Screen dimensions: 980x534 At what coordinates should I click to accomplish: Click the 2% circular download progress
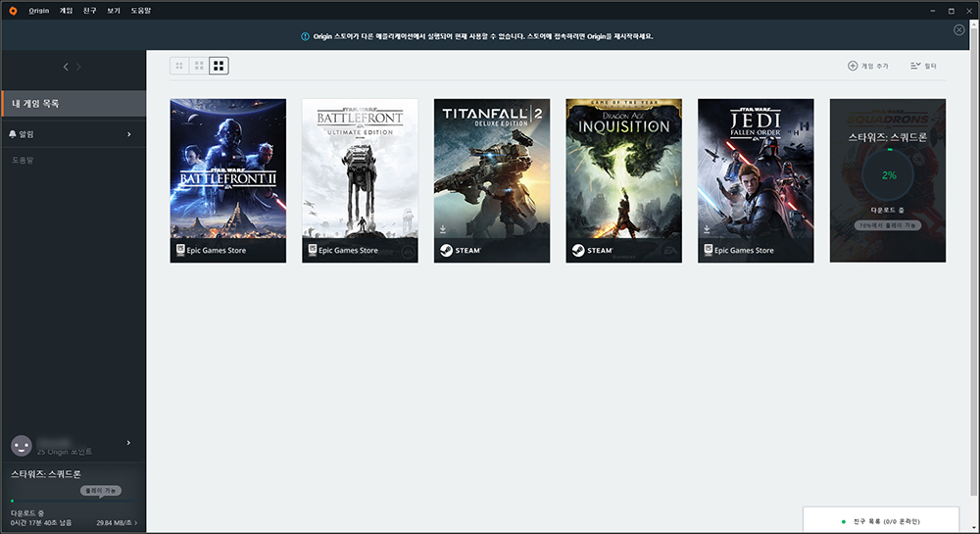click(888, 175)
